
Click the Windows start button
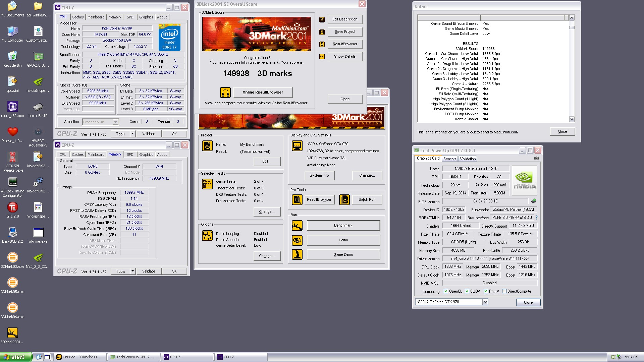coord(16,357)
